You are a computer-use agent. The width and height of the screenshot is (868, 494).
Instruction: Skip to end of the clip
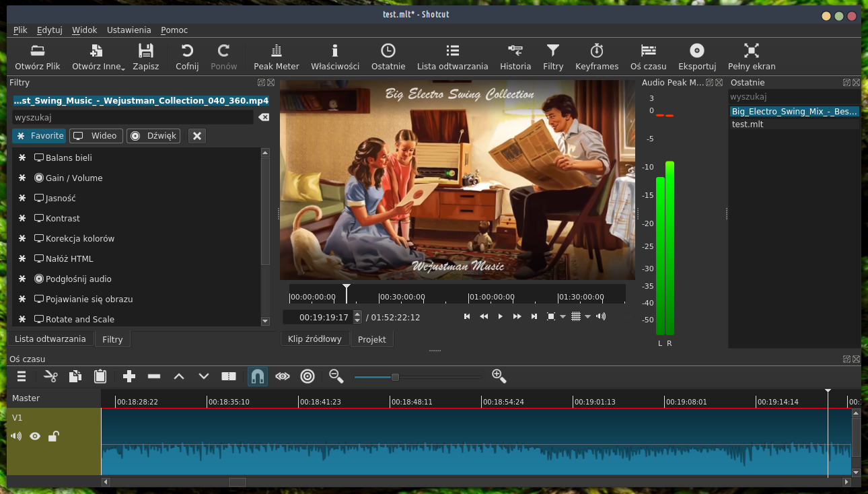tap(534, 316)
